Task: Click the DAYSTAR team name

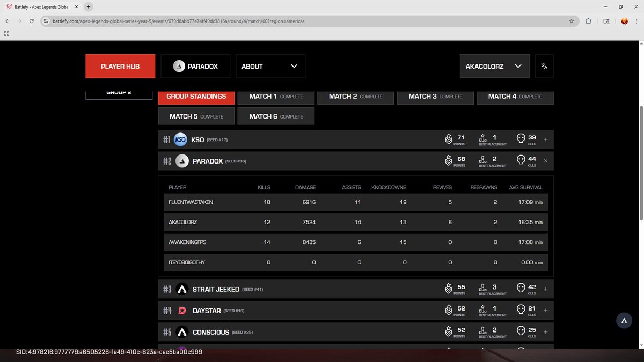Action: 206,311
